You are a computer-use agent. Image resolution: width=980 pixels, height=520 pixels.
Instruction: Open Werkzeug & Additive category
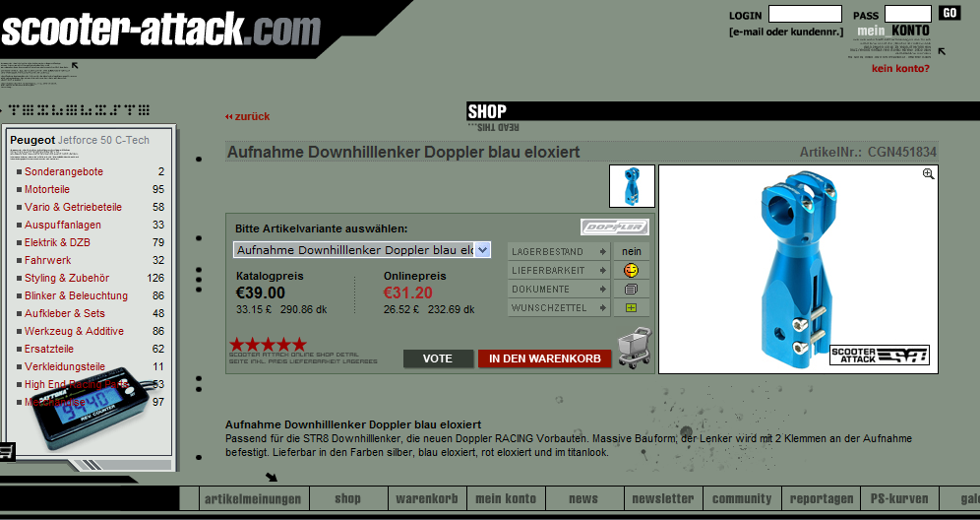[74, 331]
